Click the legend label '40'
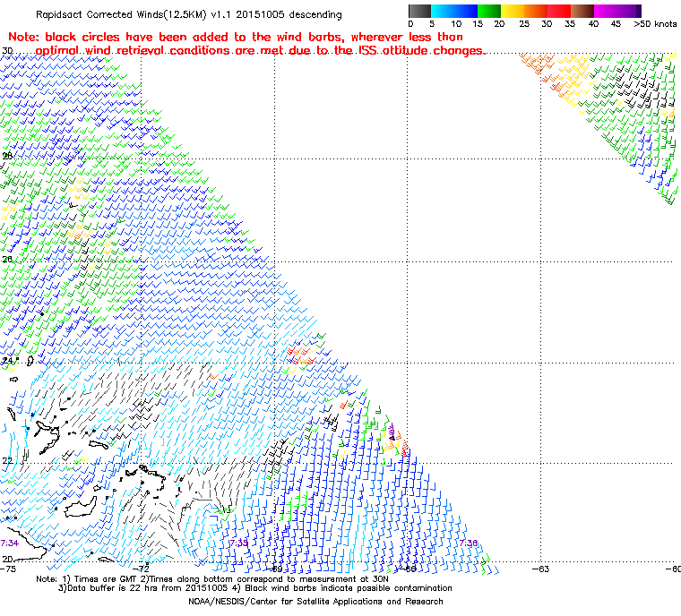 [x=593, y=24]
